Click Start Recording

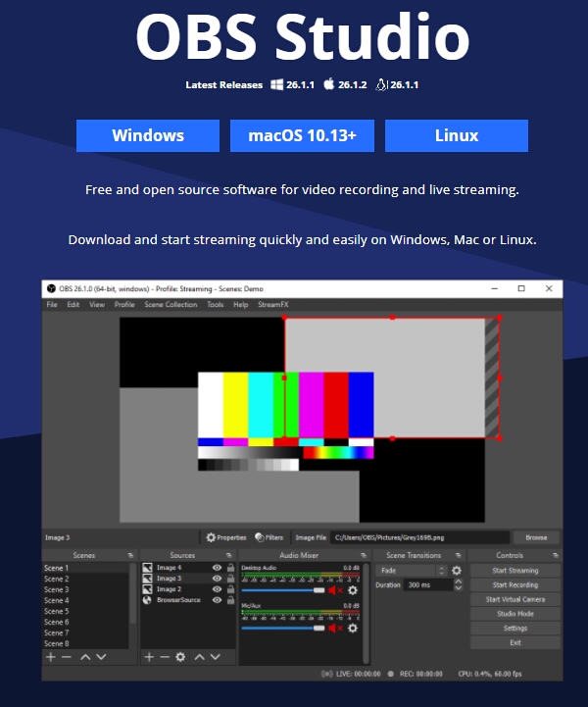tap(515, 584)
